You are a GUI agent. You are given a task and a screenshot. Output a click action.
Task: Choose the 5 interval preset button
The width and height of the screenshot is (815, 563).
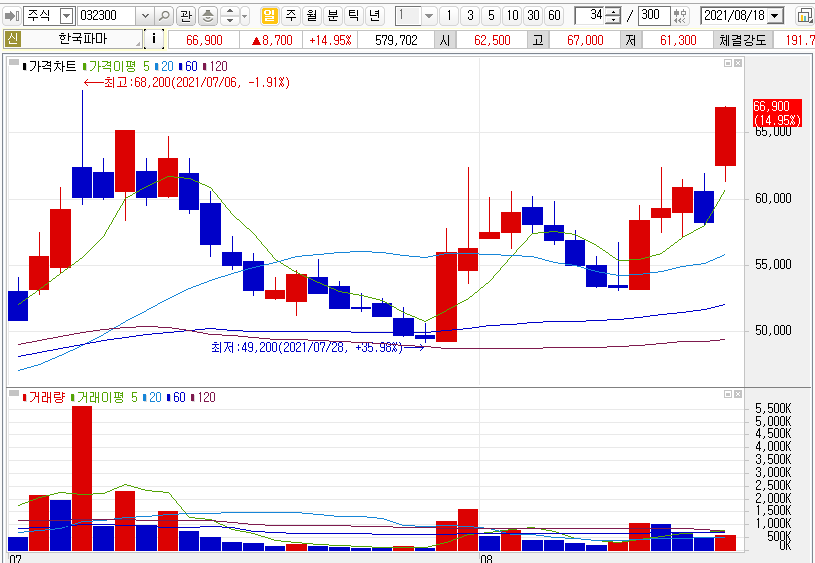click(491, 16)
